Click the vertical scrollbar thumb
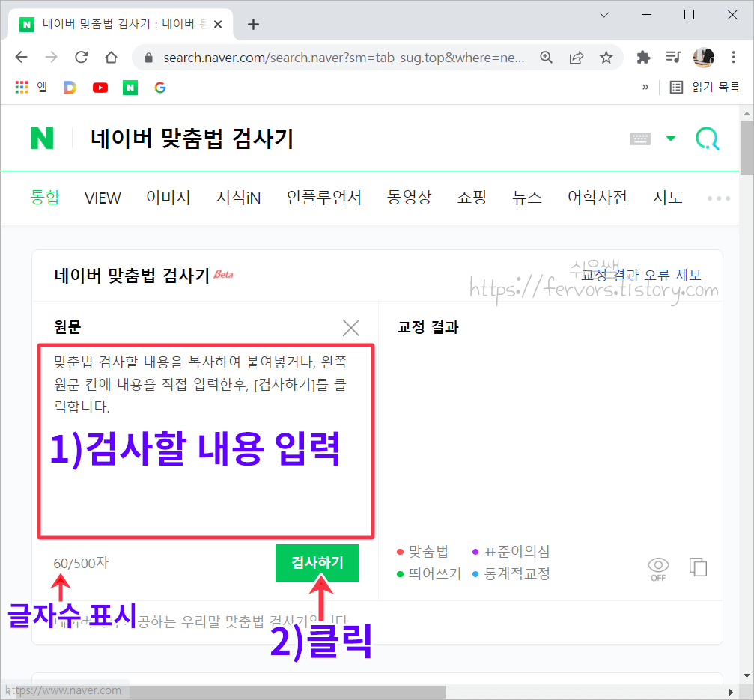Viewport: 754px width, 700px height. click(747, 148)
